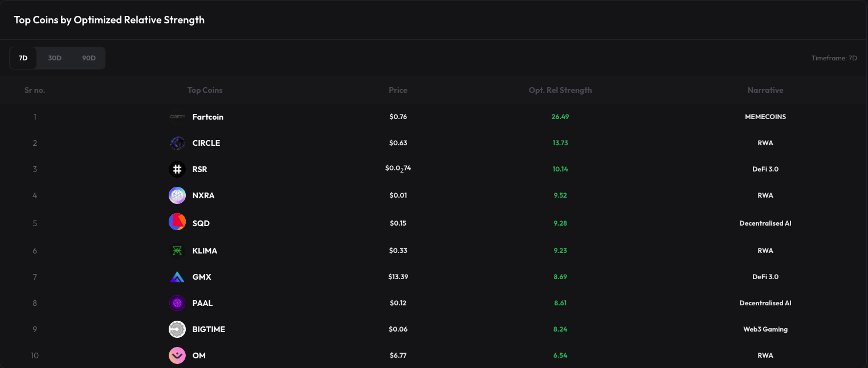
Task: Click the Narrative column header
Action: pos(765,90)
